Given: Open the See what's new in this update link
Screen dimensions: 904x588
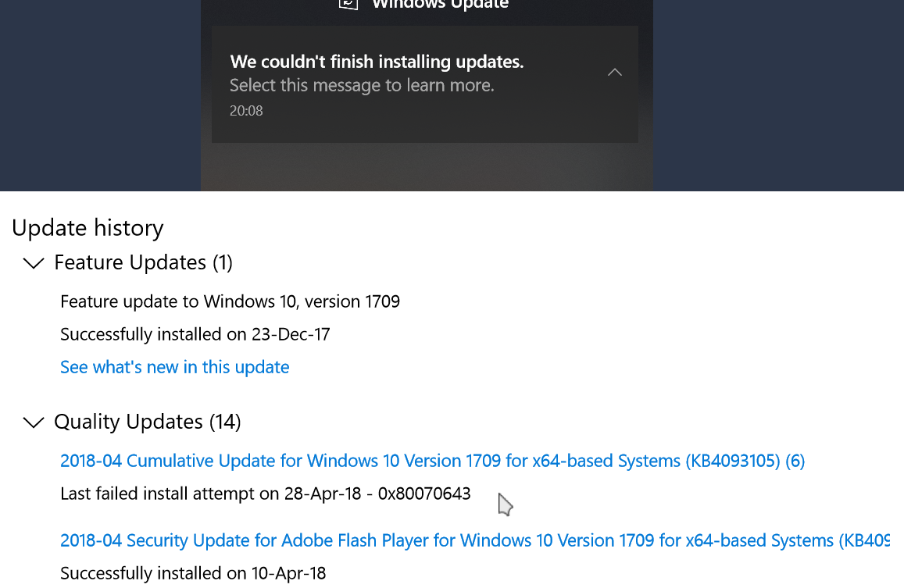Looking at the screenshot, I should click(x=175, y=367).
